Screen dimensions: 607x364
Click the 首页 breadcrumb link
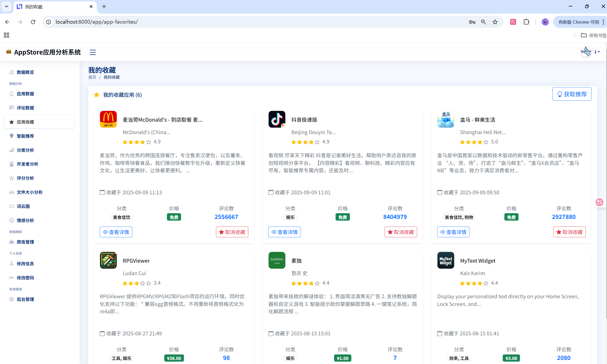92,77
